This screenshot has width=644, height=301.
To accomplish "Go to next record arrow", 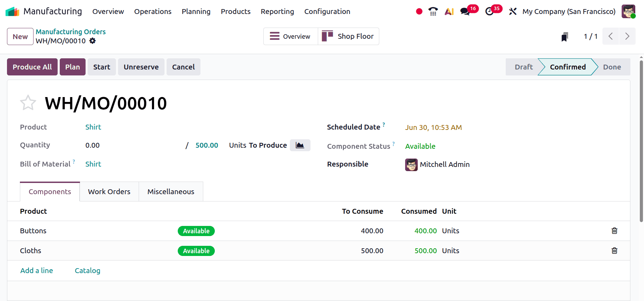I will 627,36.
